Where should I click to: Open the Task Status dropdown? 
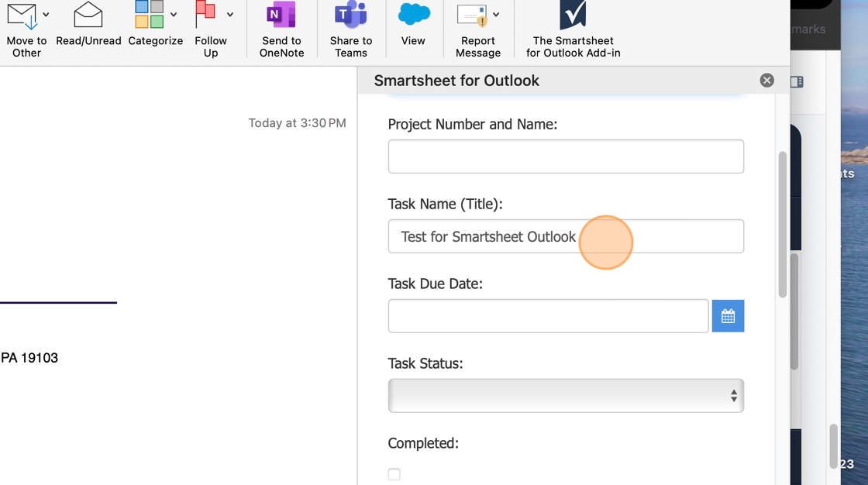(566, 396)
